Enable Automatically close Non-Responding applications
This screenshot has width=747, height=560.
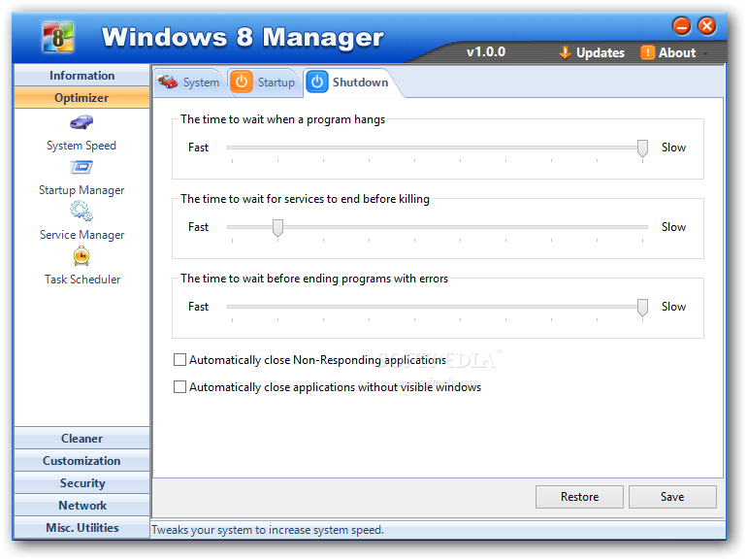pos(179,359)
